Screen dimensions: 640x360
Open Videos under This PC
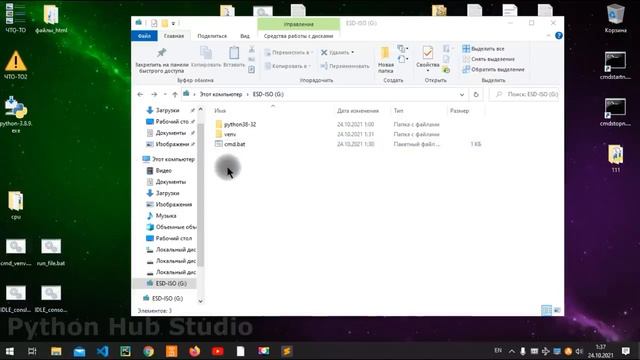click(x=163, y=171)
